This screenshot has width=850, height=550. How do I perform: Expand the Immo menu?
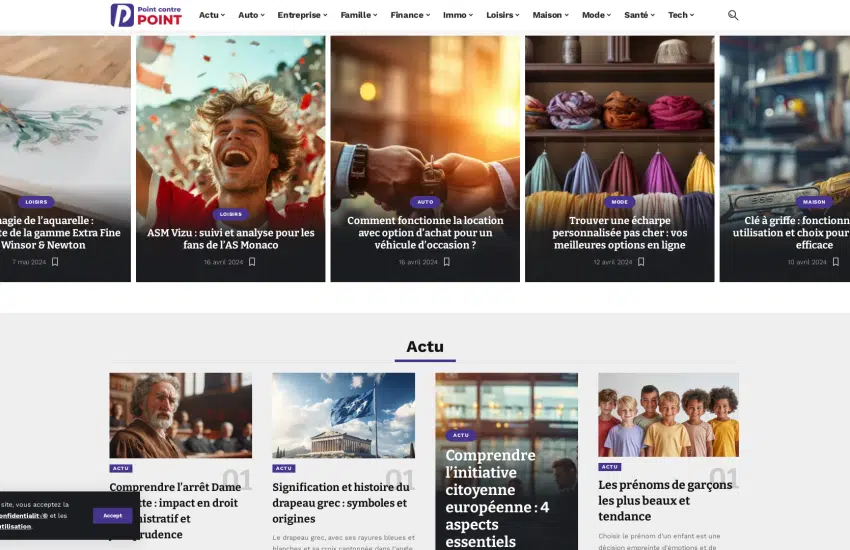[x=458, y=15]
